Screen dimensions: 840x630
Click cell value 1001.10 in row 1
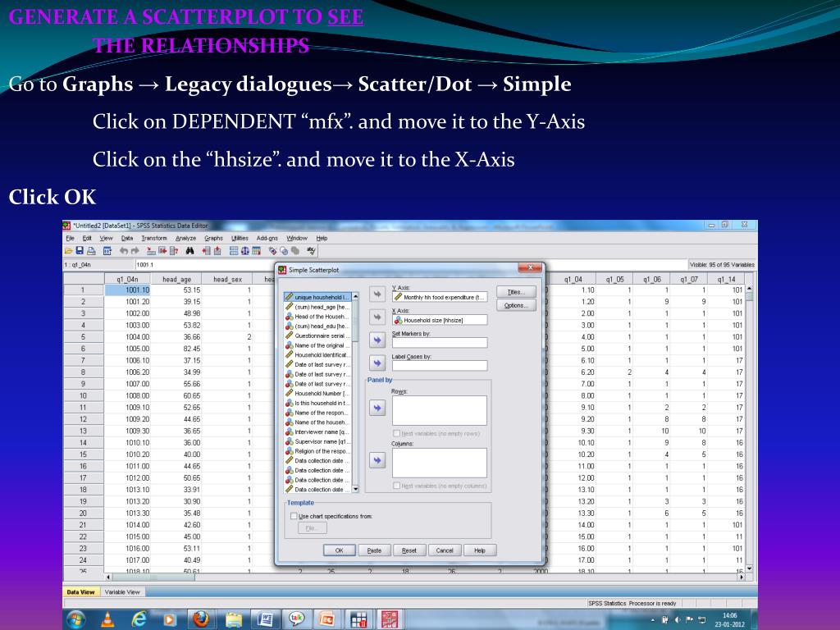point(127,290)
